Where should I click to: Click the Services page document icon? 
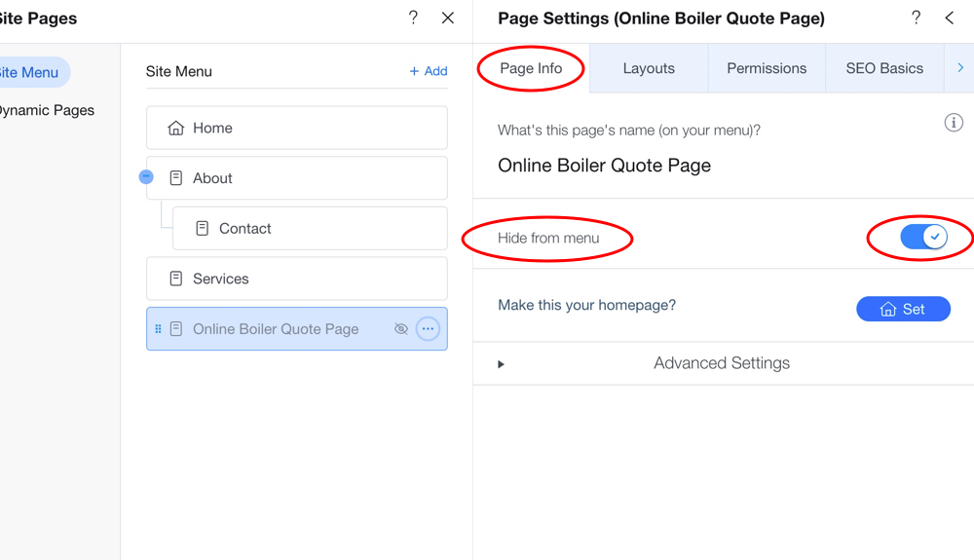click(x=175, y=279)
